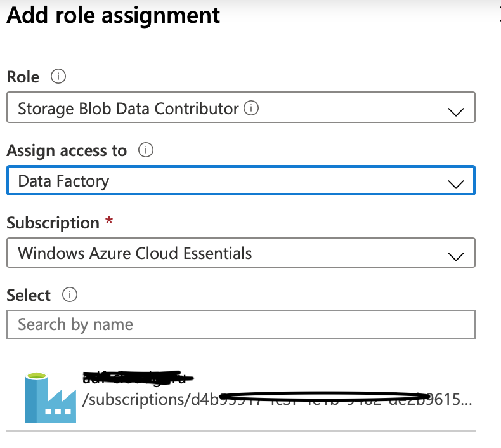The width and height of the screenshot is (501, 448).
Task: Click the Assign access to label text
Action: (x=67, y=150)
